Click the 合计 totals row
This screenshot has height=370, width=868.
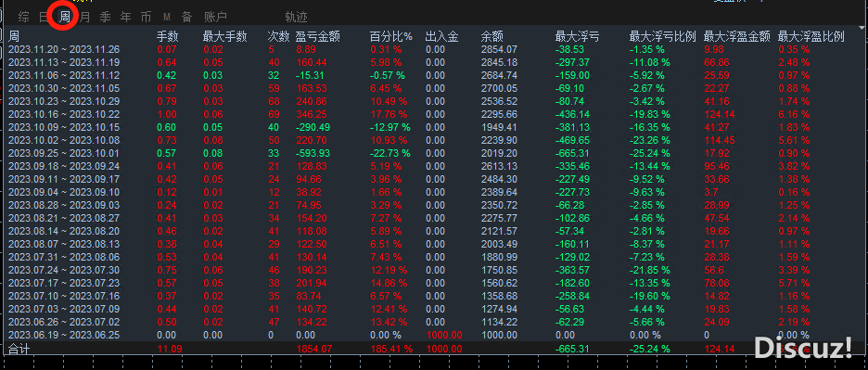(434, 349)
